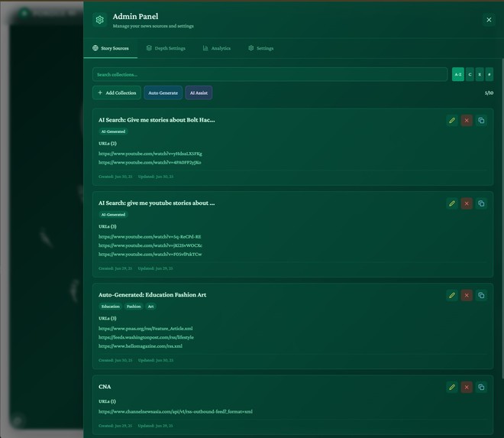
Task: Delete the Education Fashion Art collection
Action: [x=467, y=295]
